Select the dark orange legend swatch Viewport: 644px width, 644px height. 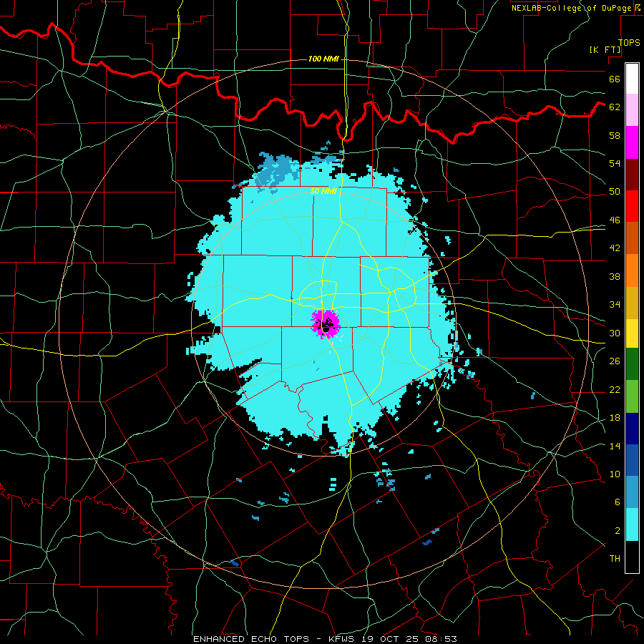[x=632, y=238]
